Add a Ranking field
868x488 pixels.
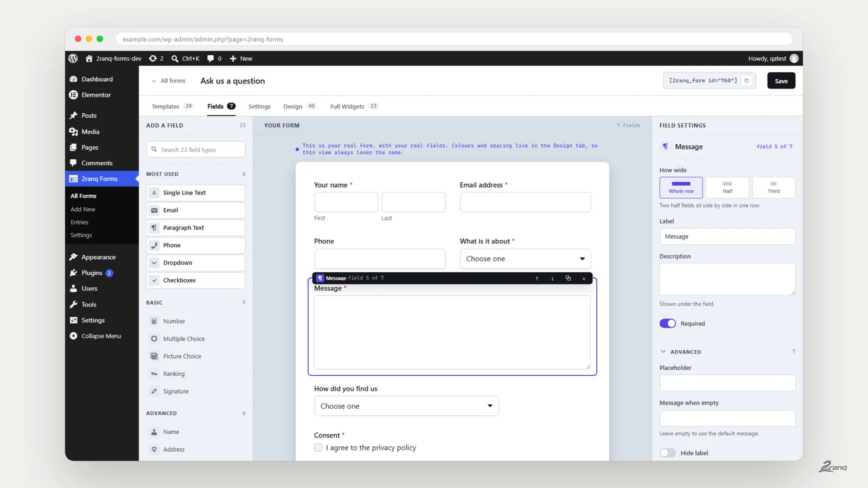[196, 374]
